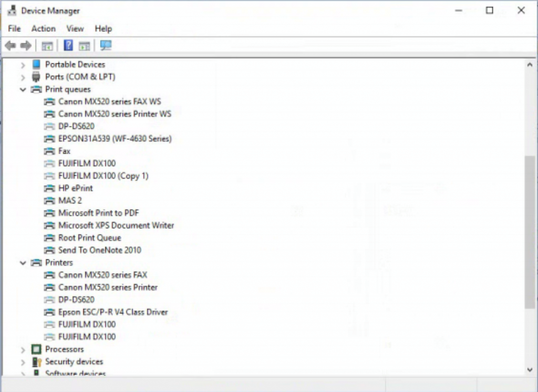The width and height of the screenshot is (538, 392).
Task: Click the Device Manager title bar icon
Action: [x=12, y=11]
